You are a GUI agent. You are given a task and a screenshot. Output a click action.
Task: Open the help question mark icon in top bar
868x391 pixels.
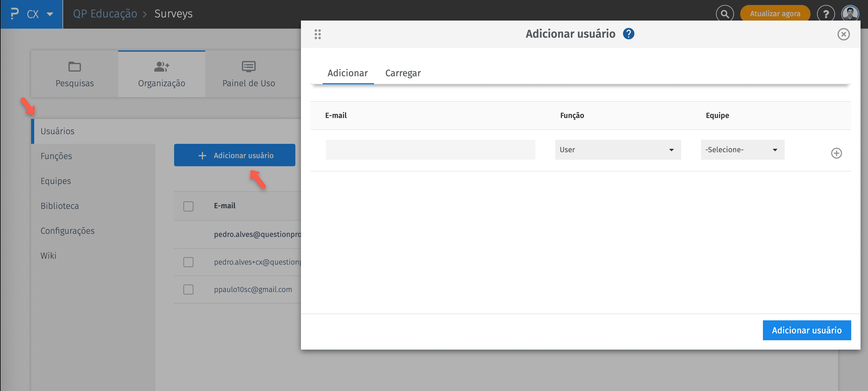coord(825,14)
